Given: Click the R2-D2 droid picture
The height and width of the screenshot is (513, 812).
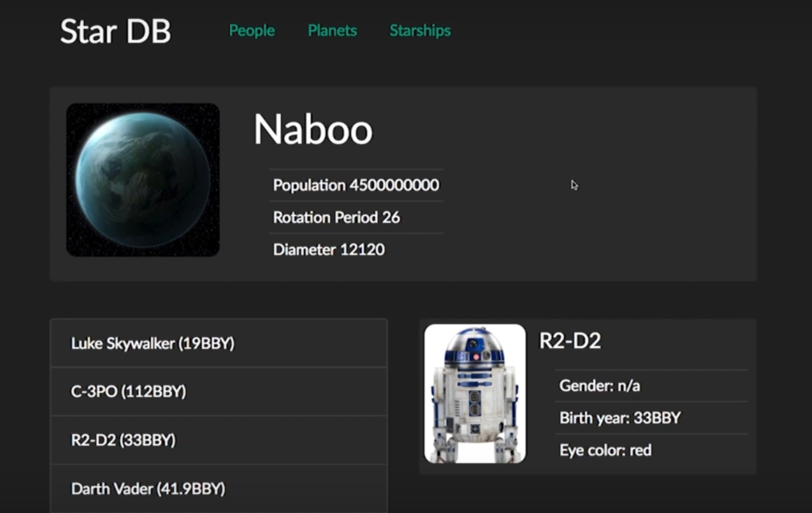Looking at the screenshot, I should click(x=475, y=394).
